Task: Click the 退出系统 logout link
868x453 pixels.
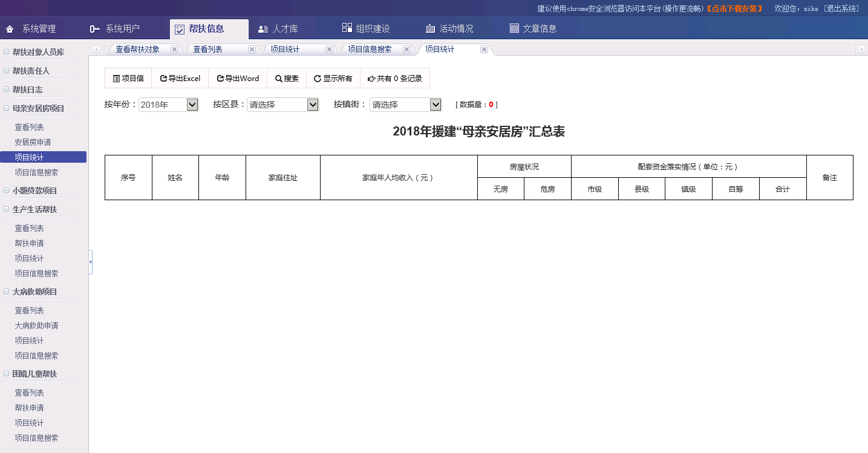Action: point(841,8)
